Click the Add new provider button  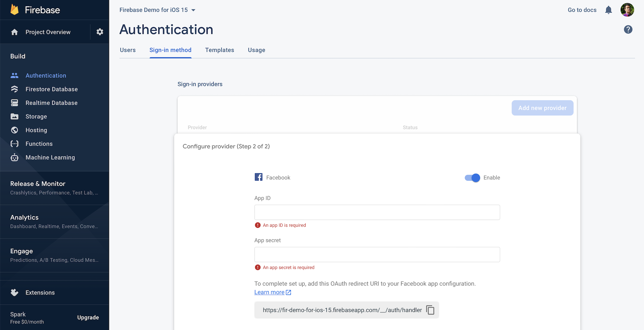542,108
